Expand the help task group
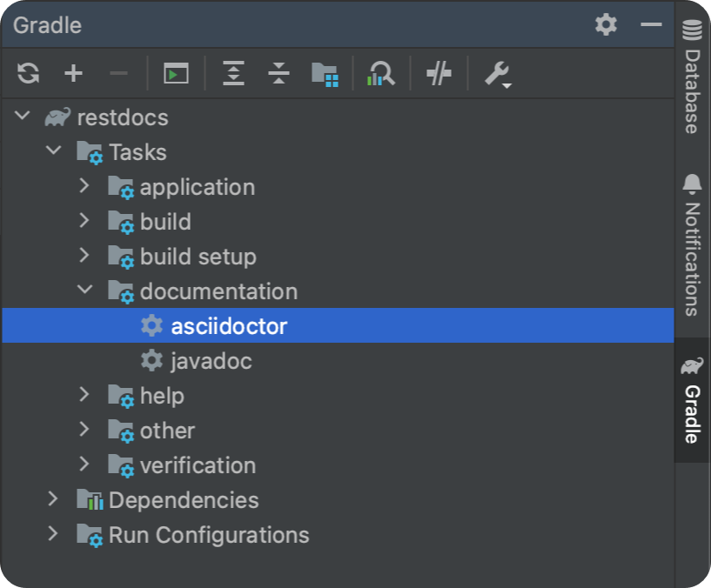This screenshot has width=711, height=588. (84, 394)
